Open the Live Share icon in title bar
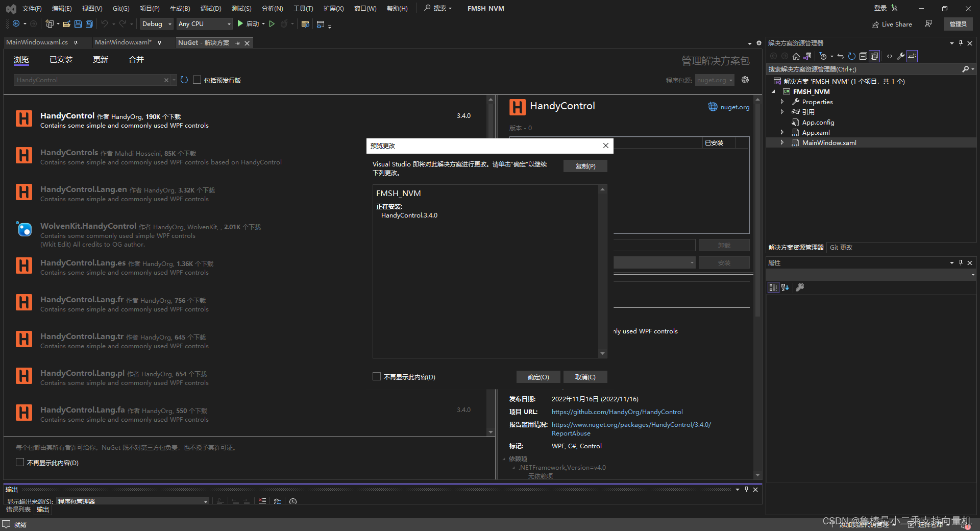The height and width of the screenshot is (531, 980). point(875,25)
